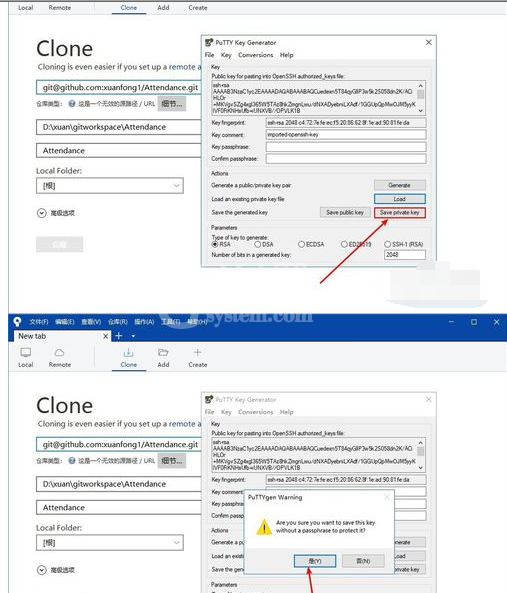
Task: Close the upper PuTTY Key Generator window
Action: coord(428,42)
